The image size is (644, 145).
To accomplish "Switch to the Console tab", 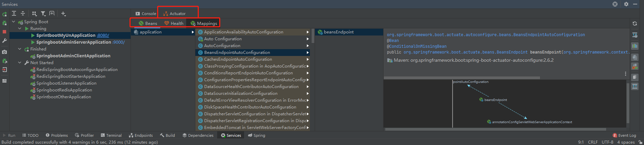I will point(146,14).
